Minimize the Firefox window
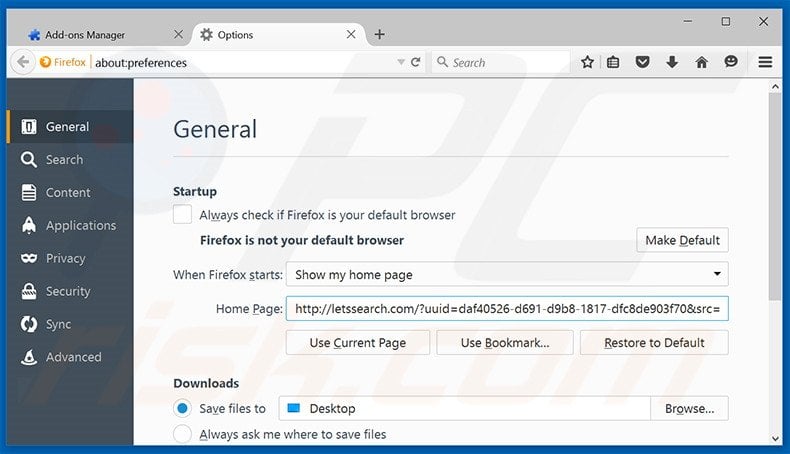This screenshot has width=790, height=454. [x=688, y=21]
